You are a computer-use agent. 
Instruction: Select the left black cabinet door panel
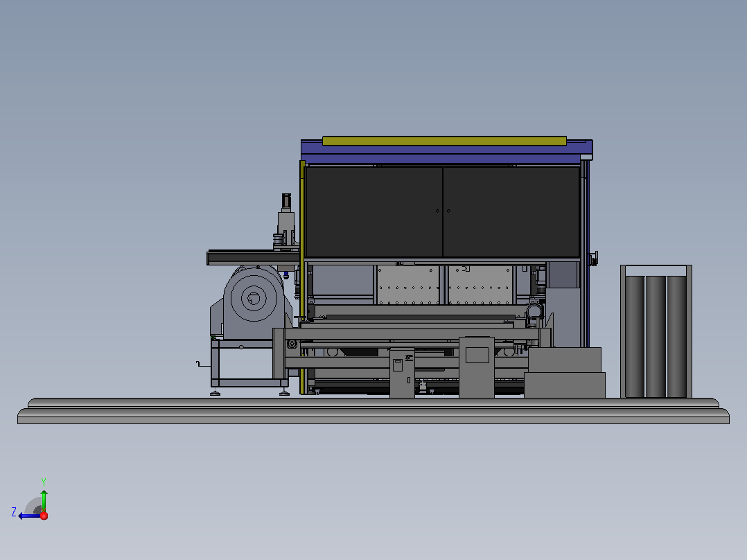374,211
